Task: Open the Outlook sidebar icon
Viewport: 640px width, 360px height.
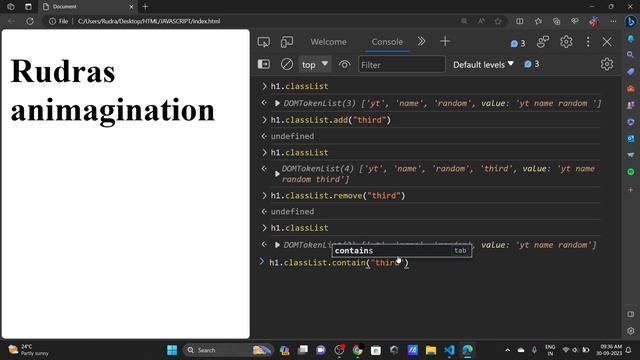Action: click(x=631, y=138)
